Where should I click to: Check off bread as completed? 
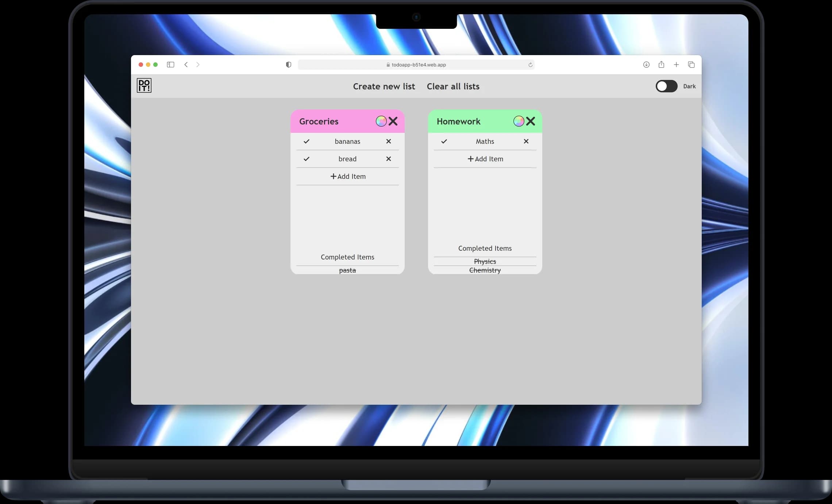[307, 159]
